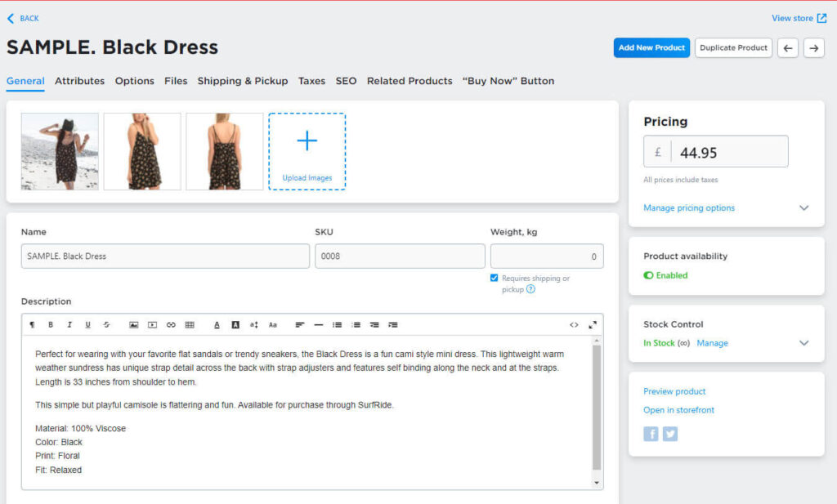
Task: Open the "Buy Now" Button tab
Action: 508,81
